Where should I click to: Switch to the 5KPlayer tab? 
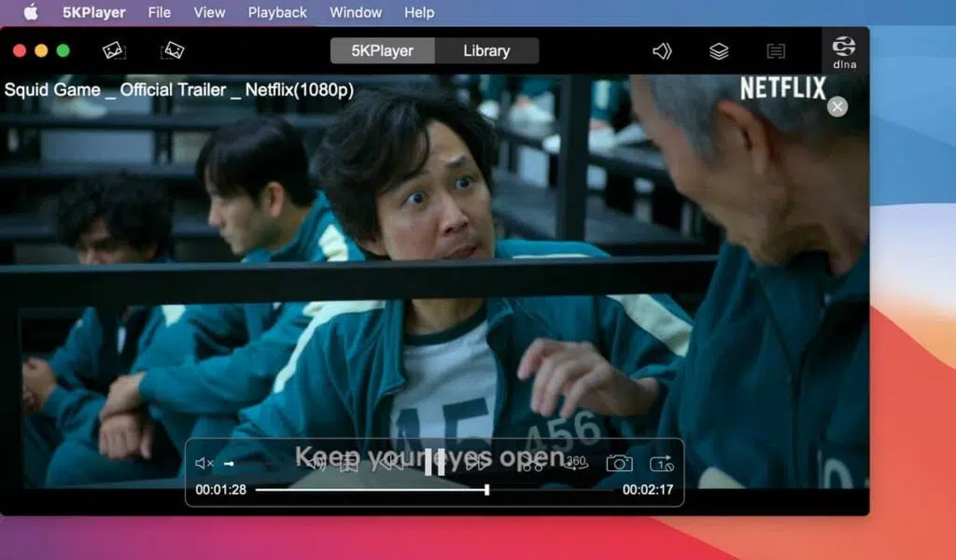[382, 50]
